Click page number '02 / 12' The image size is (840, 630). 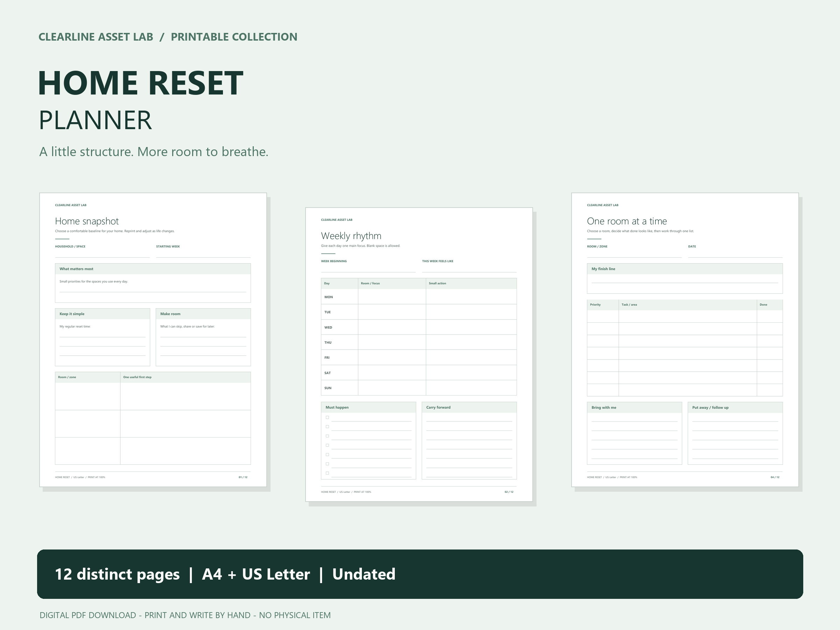[x=509, y=492]
